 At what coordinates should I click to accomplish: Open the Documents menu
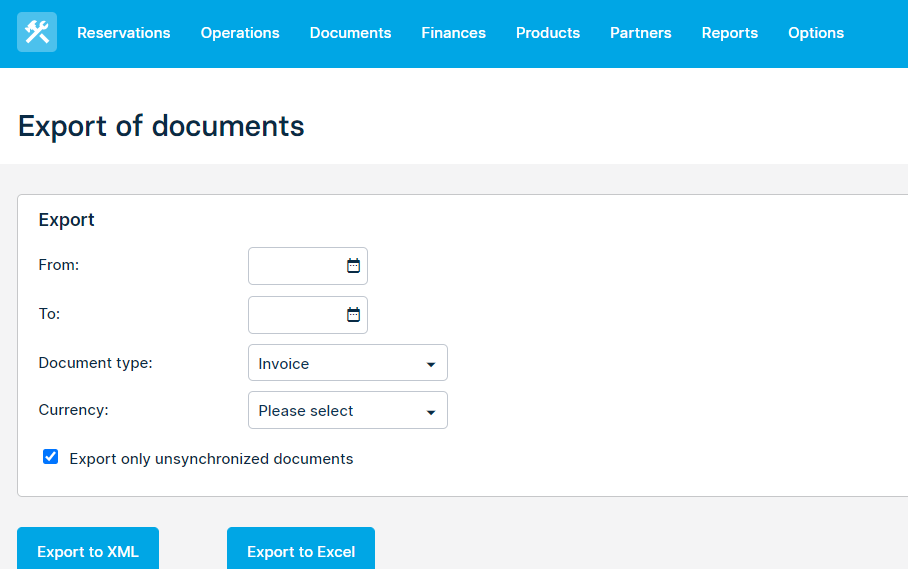[350, 33]
